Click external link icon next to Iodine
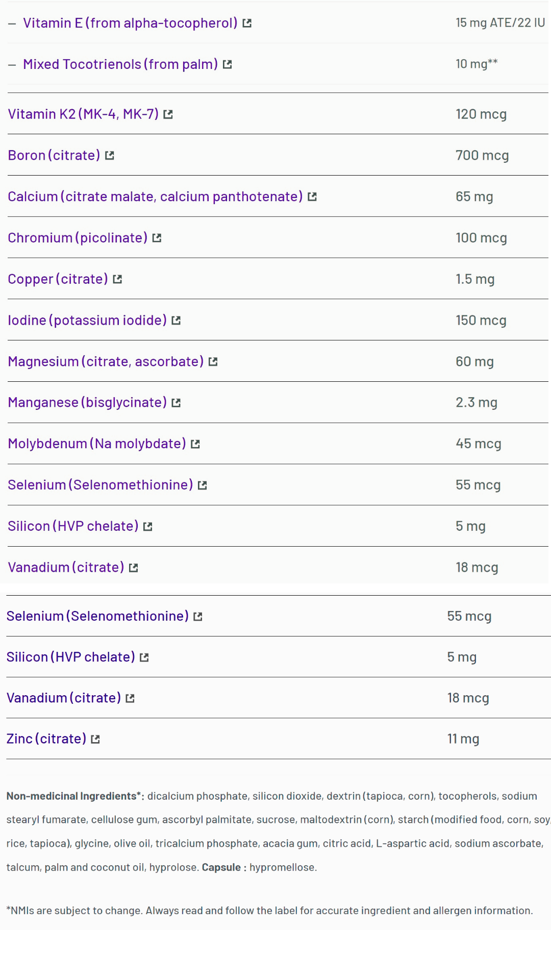This screenshot has height=980, width=551. [x=176, y=321]
